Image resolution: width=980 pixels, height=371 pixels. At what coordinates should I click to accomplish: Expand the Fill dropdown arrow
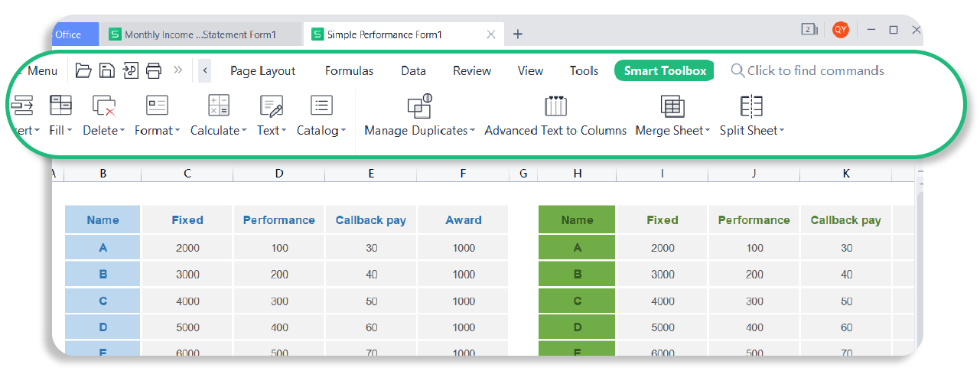(x=69, y=131)
